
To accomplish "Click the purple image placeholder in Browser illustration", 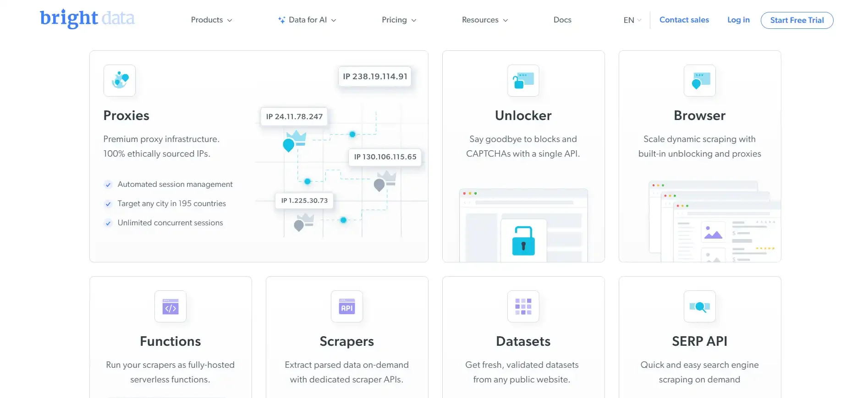I will coord(714,232).
